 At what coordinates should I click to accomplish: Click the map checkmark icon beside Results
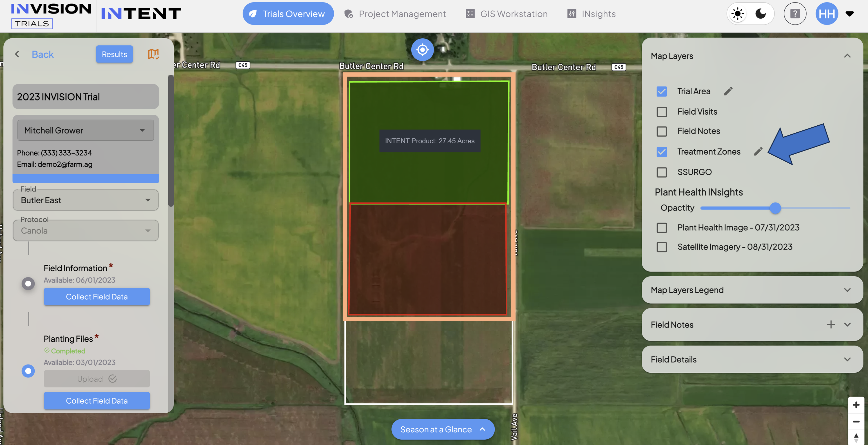point(154,54)
